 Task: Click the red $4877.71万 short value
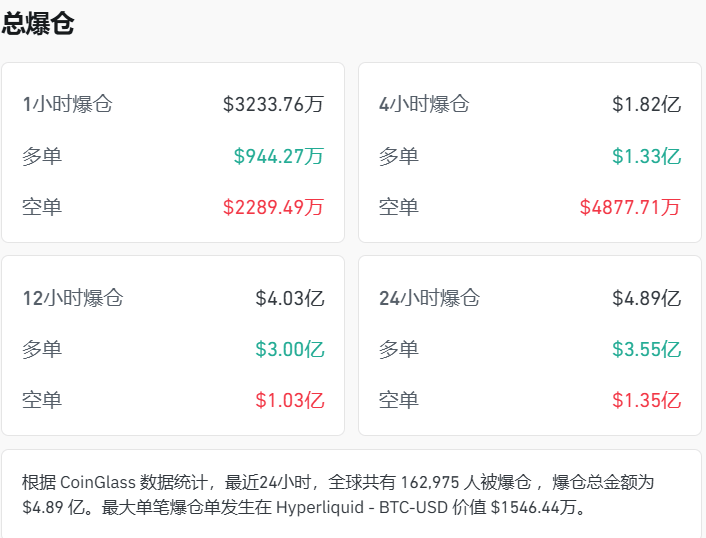pyautogui.click(x=630, y=207)
